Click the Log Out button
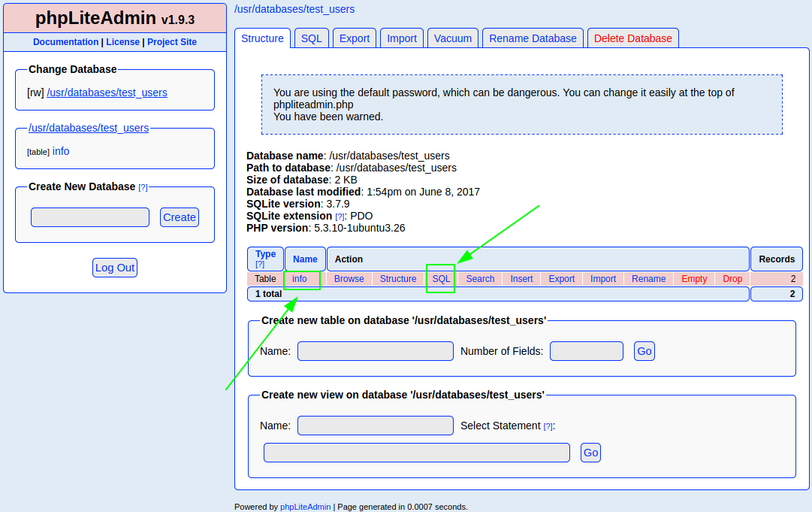Screen dimensions: 812x512 point(115,268)
